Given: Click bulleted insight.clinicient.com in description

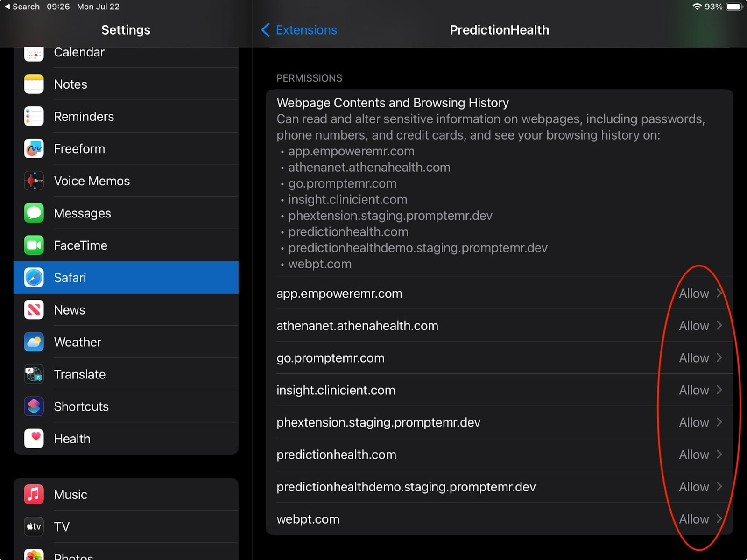Looking at the screenshot, I should (x=348, y=199).
